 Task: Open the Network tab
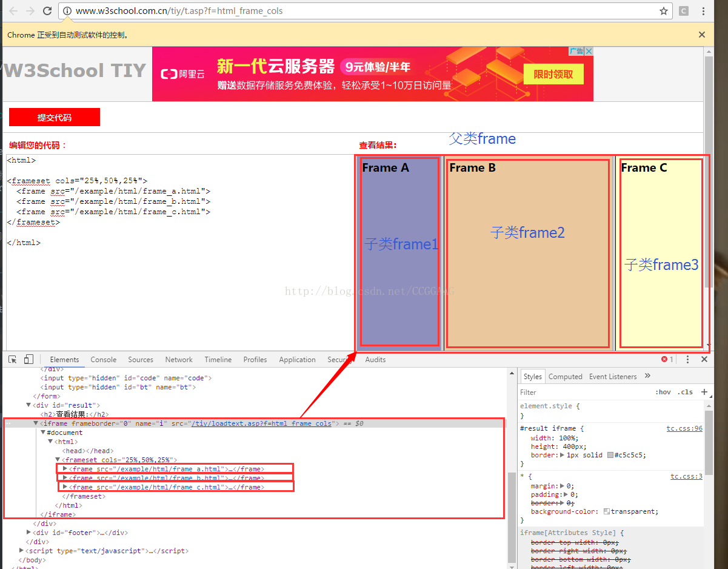pos(179,360)
